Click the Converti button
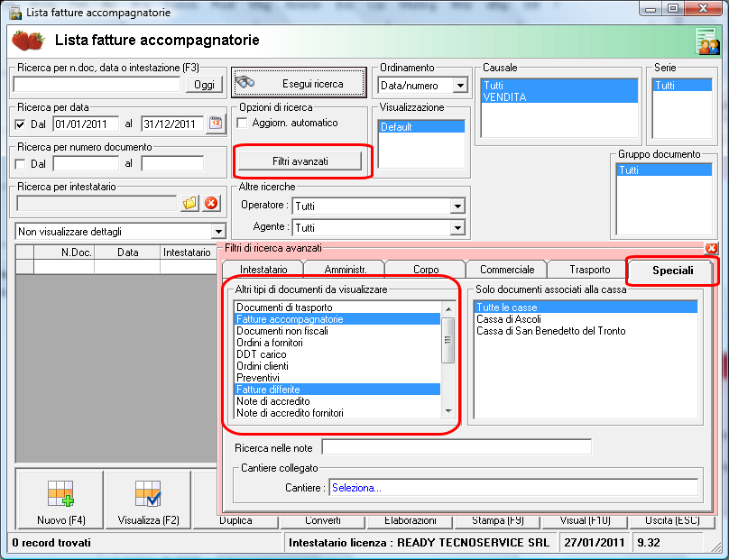The width and height of the screenshot is (729, 560). (323, 520)
